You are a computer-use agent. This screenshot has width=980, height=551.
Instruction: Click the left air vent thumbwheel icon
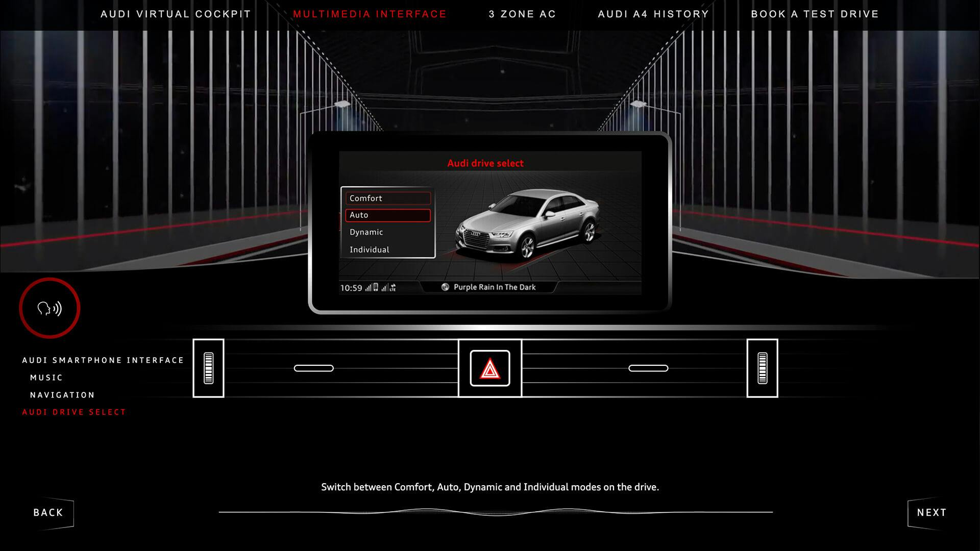(x=209, y=368)
